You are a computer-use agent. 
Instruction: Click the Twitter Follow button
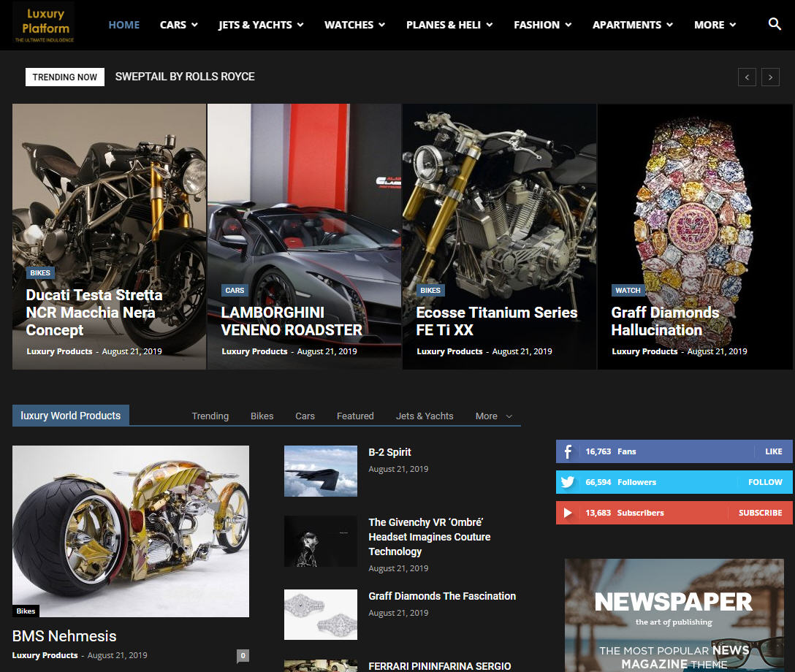(764, 482)
